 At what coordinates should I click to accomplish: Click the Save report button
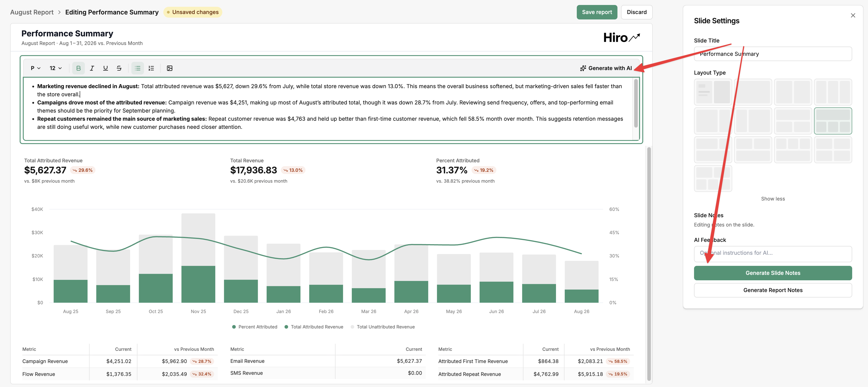tap(597, 12)
